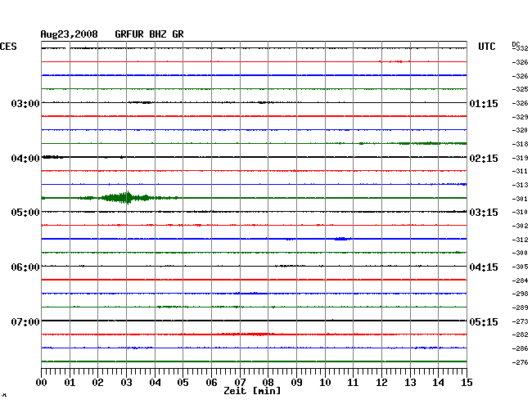Select the DC offset value -289
The image size is (532, 404).
(x=520, y=307)
